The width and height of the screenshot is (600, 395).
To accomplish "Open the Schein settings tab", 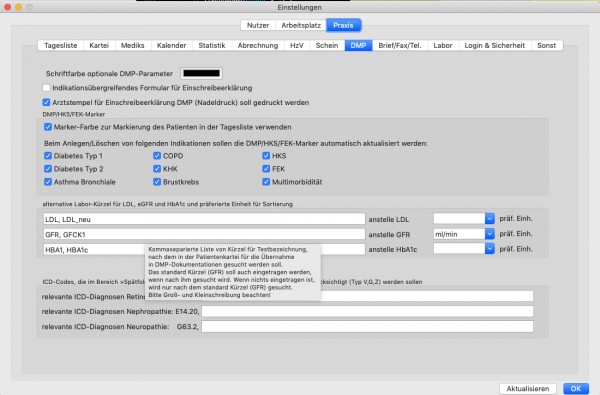I will pos(327,45).
